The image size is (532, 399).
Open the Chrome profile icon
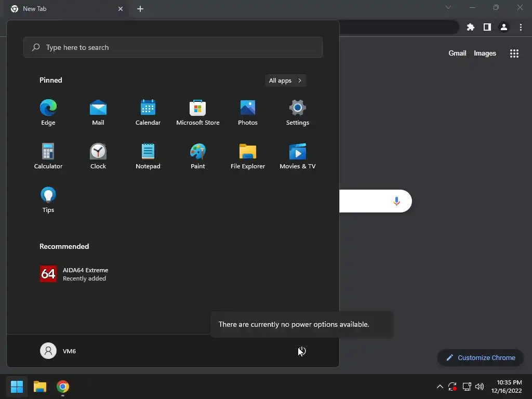point(504,27)
